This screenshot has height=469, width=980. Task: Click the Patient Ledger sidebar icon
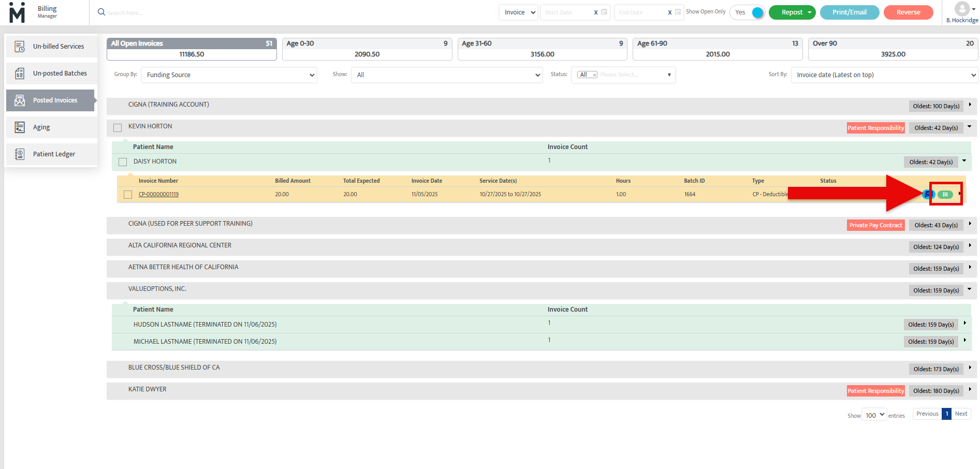[20, 154]
